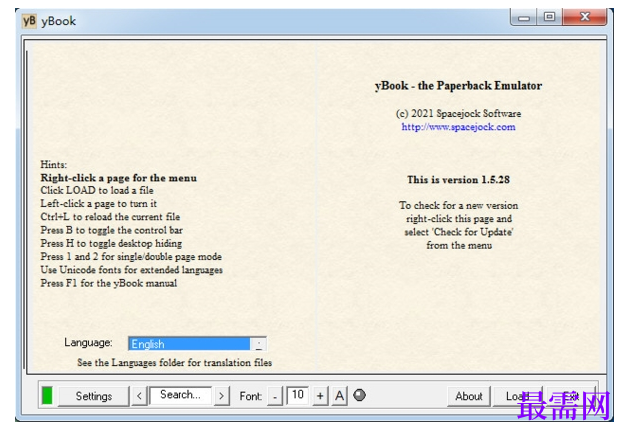Close the yBook window
629x437 pixels.
(x=584, y=17)
